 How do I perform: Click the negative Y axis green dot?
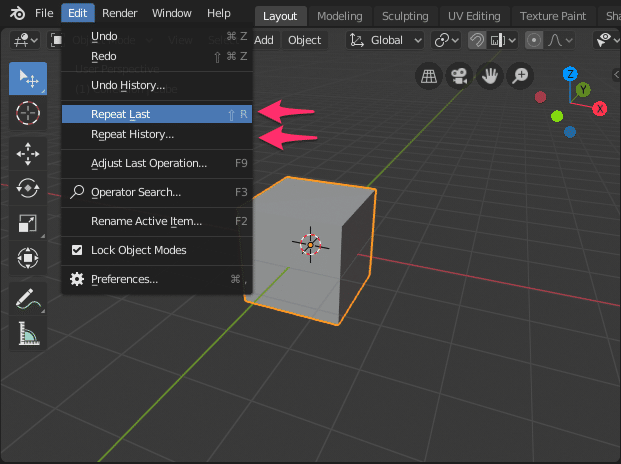tap(557, 116)
